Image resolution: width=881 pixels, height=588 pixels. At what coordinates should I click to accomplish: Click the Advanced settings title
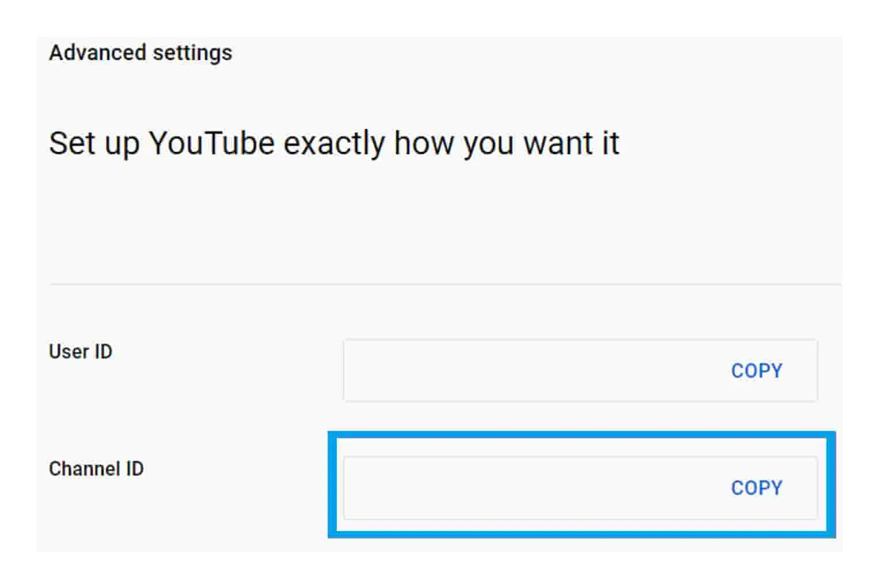pyautogui.click(x=140, y=53)
